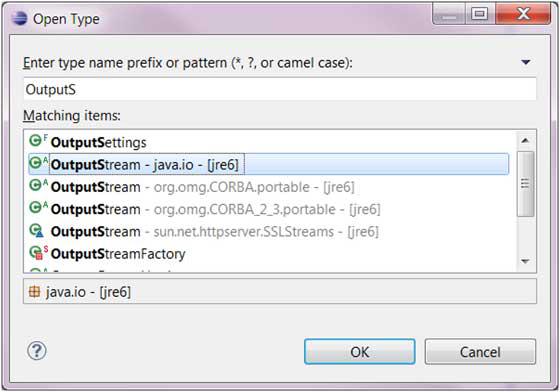Click the final class icon beside OutputSettings
The width and height of the screenshot is (560, 392).
click(x=38, y=141)
